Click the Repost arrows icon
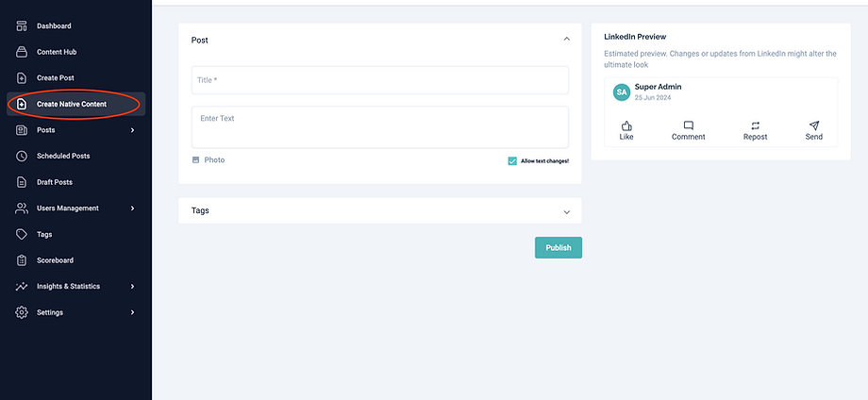Screen dimensions: 868x400 pyautogui.click(x=755, y=125)
